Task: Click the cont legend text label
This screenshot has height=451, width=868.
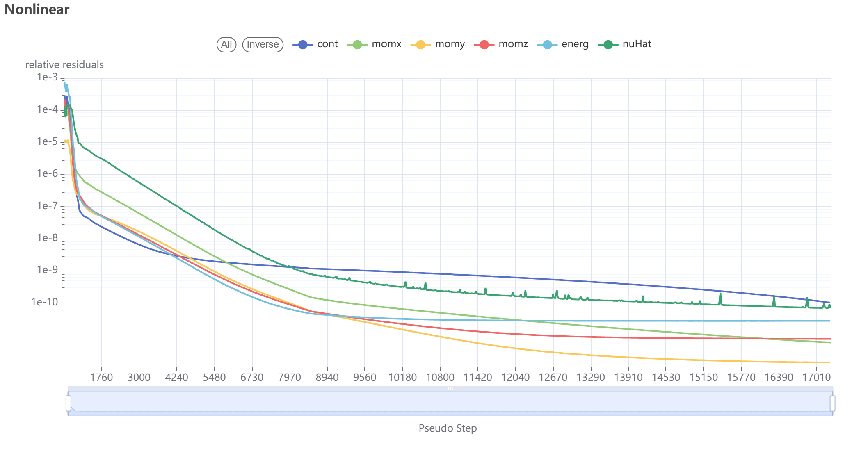Action: coord(327,44)
